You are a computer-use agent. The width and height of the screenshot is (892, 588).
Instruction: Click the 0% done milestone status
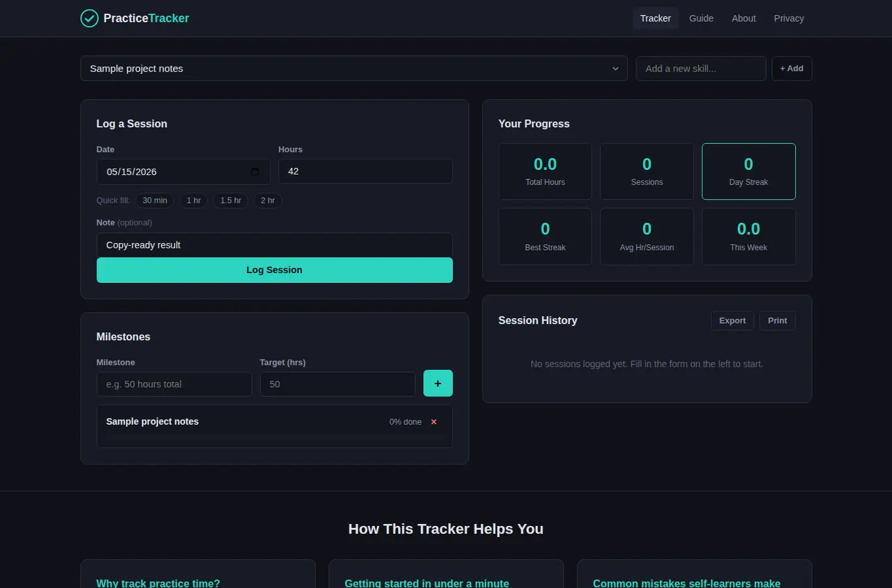[405, 422]
